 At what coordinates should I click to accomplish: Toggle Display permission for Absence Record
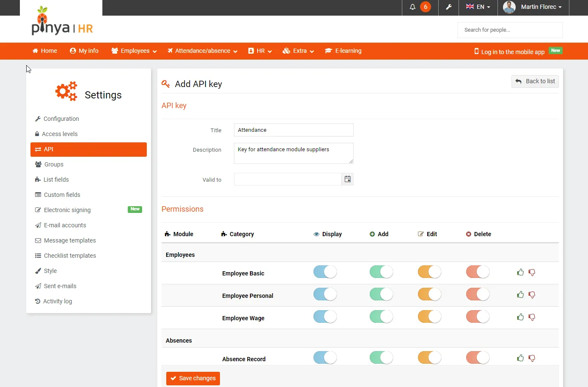click(x=325, y=357)
